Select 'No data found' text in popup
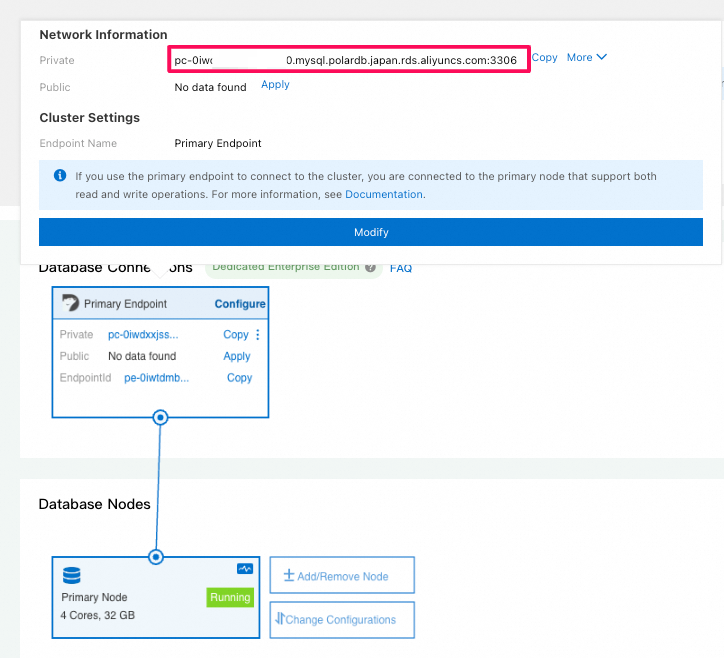Screen dimensions: 724x658 tap(211, 87)
